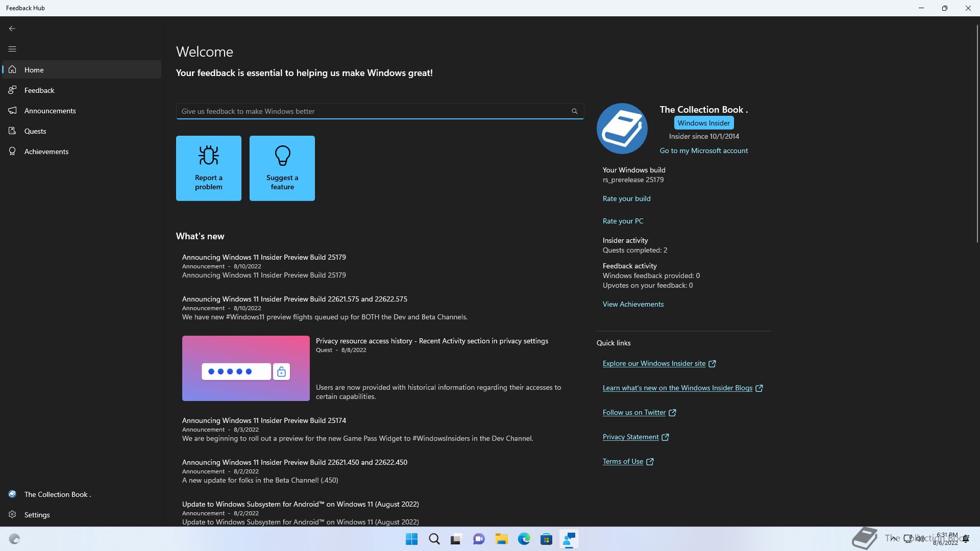Click external-link icon next to Twitter link
Screen dimensions: 980x551
672,413
